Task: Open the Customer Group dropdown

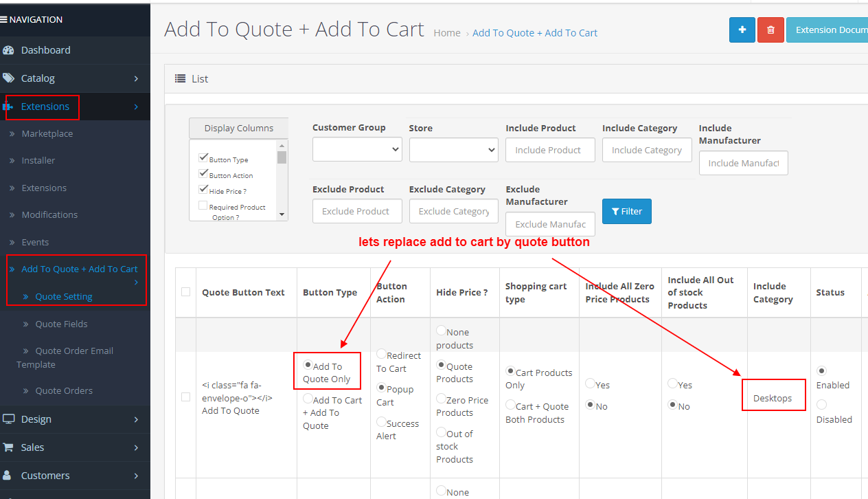Action: tap(357, 149)
